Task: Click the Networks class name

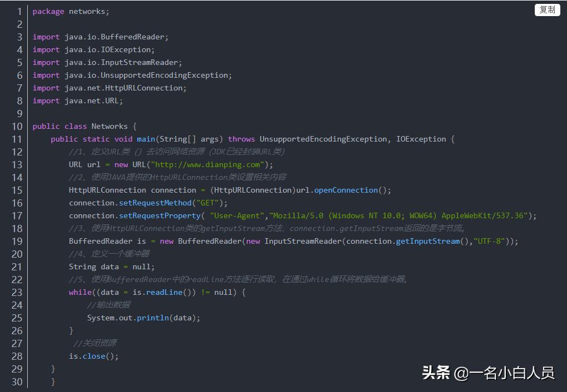Action: [x=110, y=126]
